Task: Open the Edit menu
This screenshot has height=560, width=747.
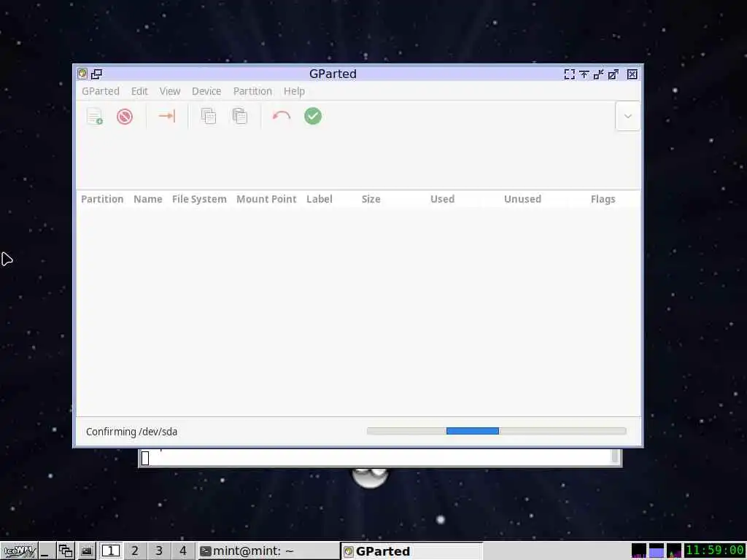Action: (x=139, y=91)
